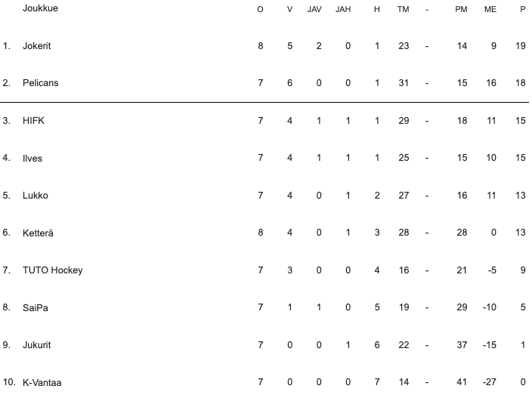Select Jukurit in the standings

pos(37,345)
